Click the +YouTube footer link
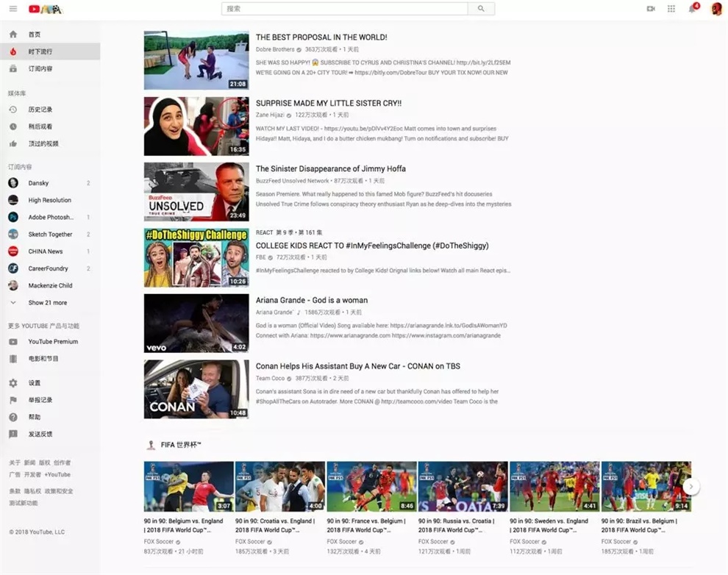728x575 pixels. [x=57, y=475]
